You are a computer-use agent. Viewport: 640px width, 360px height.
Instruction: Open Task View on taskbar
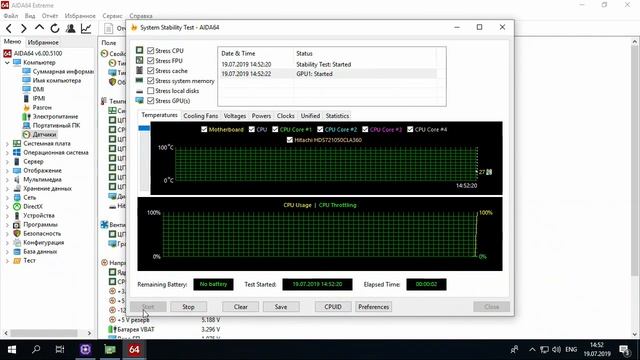[x=60, y=349]
